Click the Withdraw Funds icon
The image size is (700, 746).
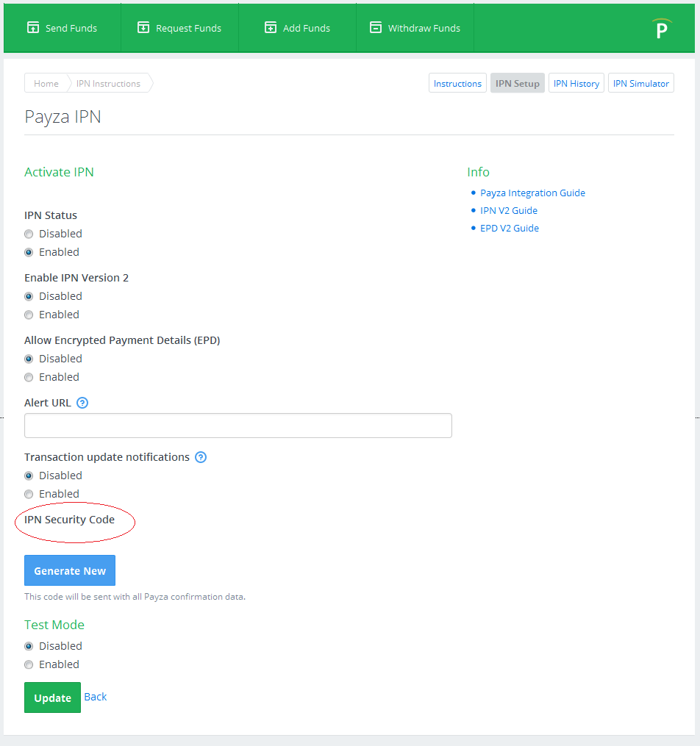[x=376, y=28]
